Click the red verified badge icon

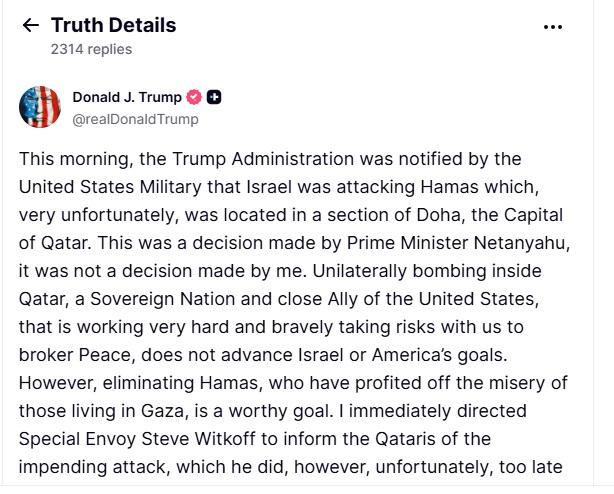pos(194,97)
